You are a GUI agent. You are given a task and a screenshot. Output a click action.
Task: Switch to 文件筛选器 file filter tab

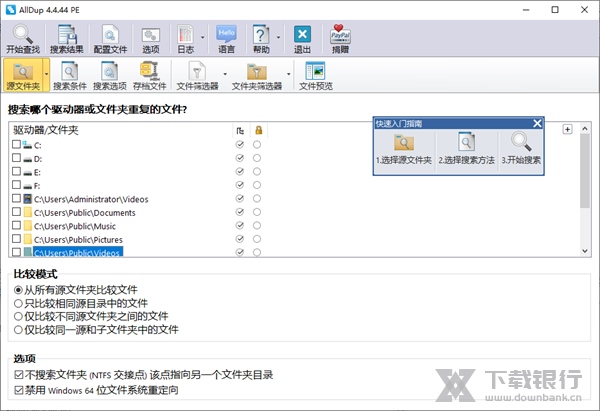click(197, 75)
